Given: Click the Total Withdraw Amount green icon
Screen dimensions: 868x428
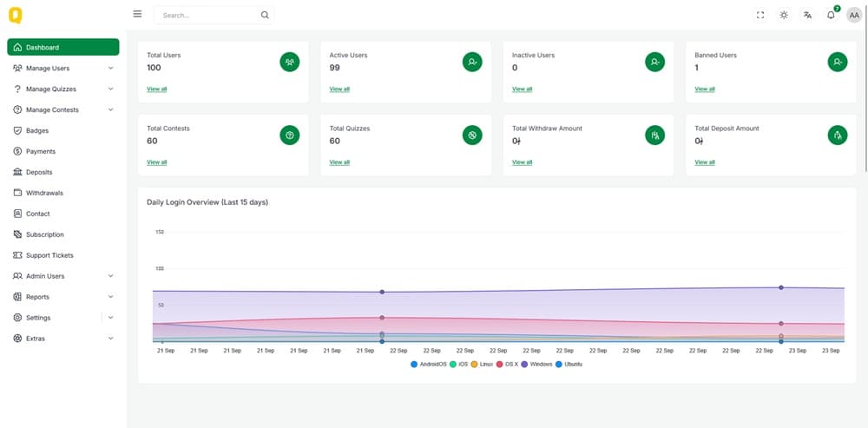Looking at the screenshot, I should [x=655, y=135].
